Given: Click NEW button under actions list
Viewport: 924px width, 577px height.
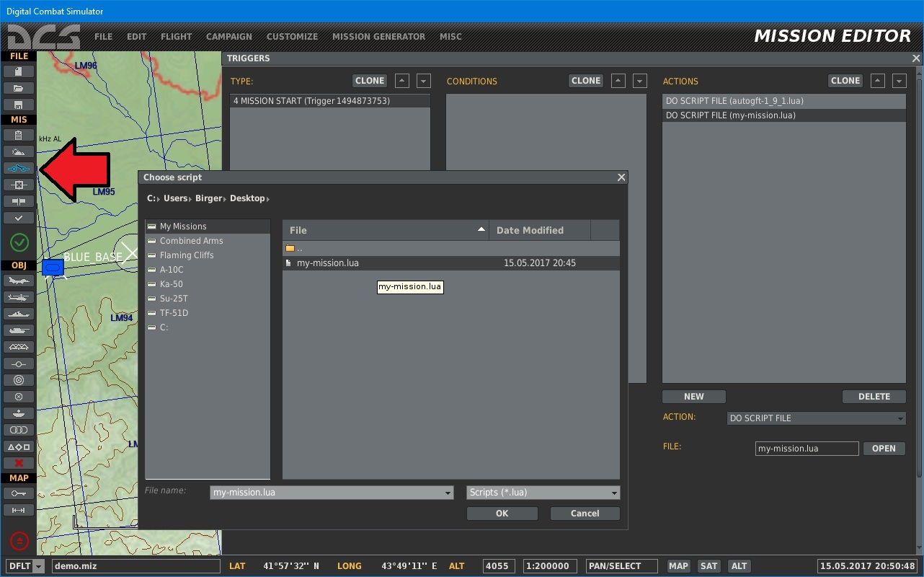Looking at the screenshot, I should pyautogui.click(x=694, y=397).
